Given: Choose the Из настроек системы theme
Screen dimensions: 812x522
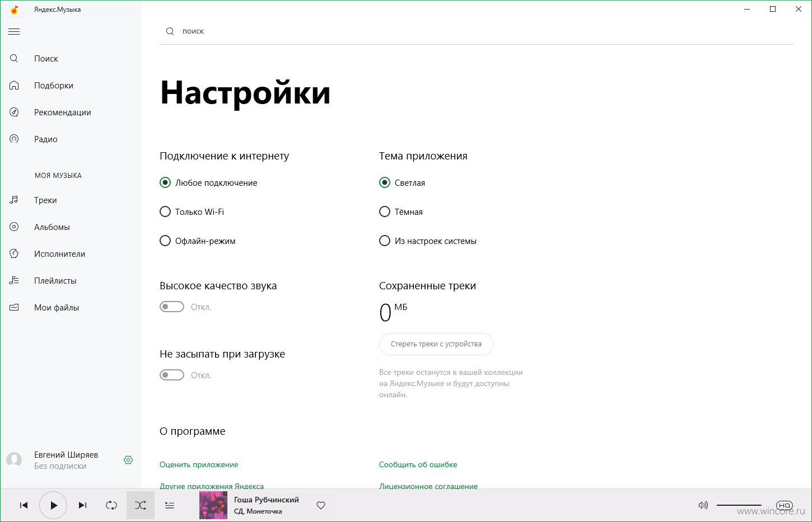Looking at the screenshot, I should coord(428,241).
